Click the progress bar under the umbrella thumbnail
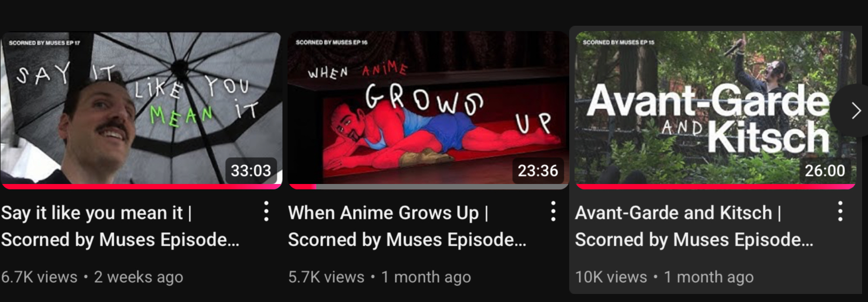This screenshot has height=302, width=868. 141,187
